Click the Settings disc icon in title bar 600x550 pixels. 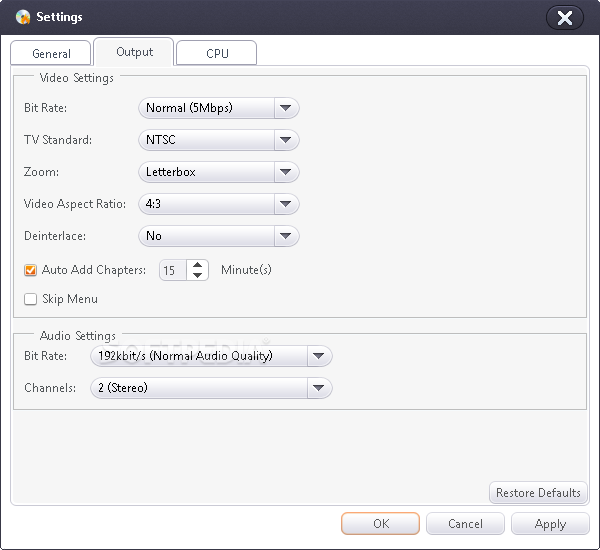[x=23, y=17]
